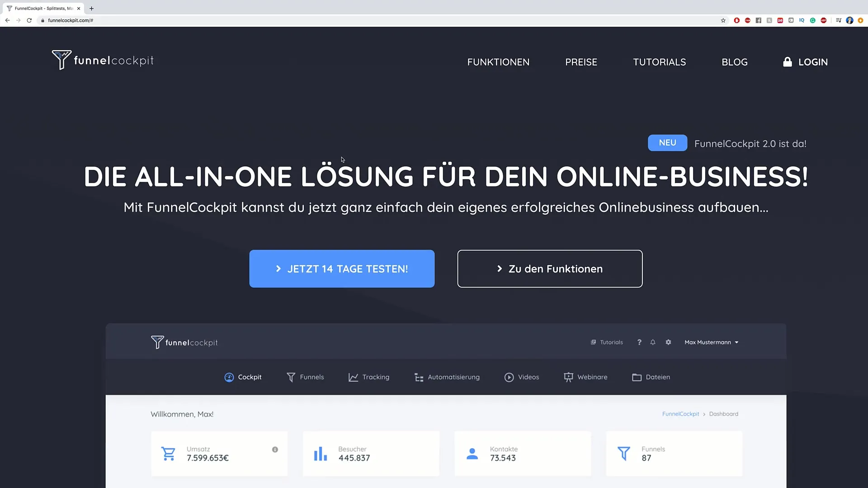The width and height of the screenshot is (868, 488).
Task: Click the settings gear icon
Action: pos(668,342)
